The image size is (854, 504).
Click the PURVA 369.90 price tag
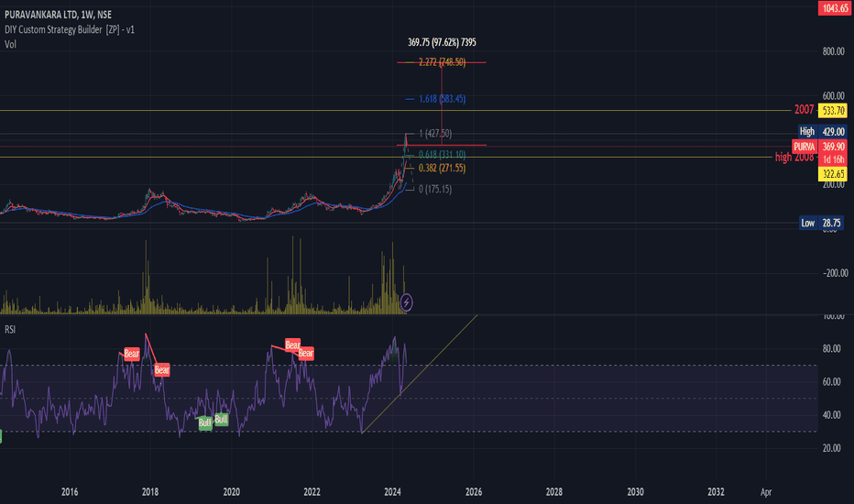pos(819,147)
